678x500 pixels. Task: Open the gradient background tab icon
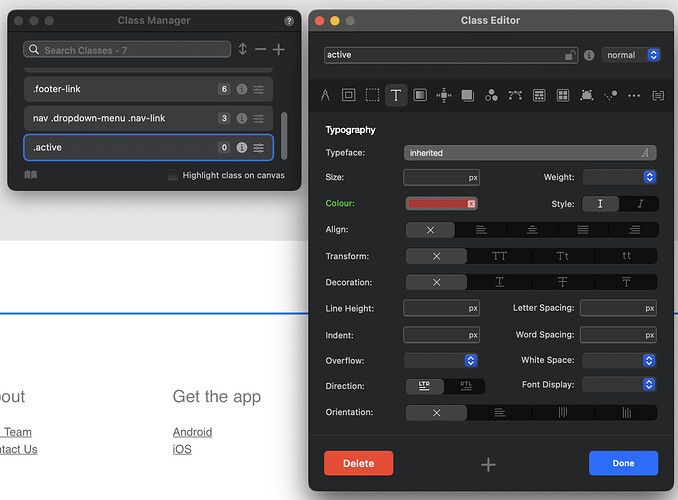tap(420, 95)
